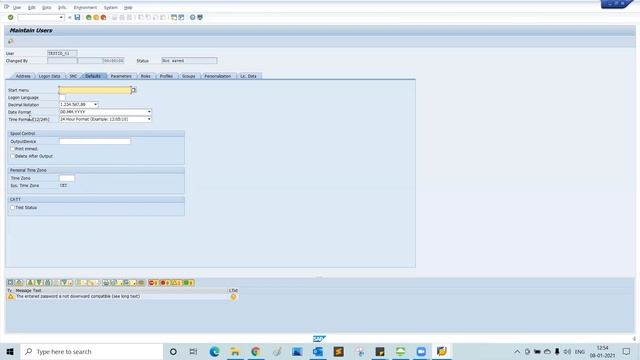Image resolution: width=640 pixels, height=360 pixels.
Task: Switch to the Logon Data tab
Action: pyautogui.click(x=49, y=76)
